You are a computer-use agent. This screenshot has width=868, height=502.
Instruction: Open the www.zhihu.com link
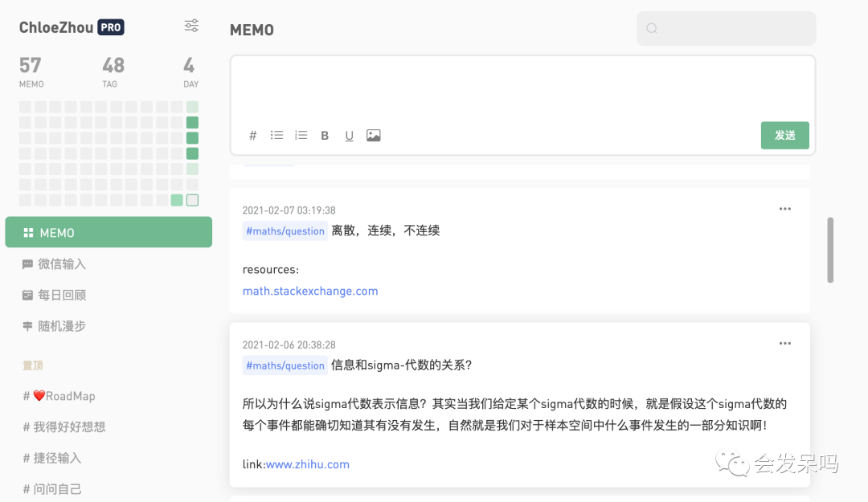[x=308, y=464]
